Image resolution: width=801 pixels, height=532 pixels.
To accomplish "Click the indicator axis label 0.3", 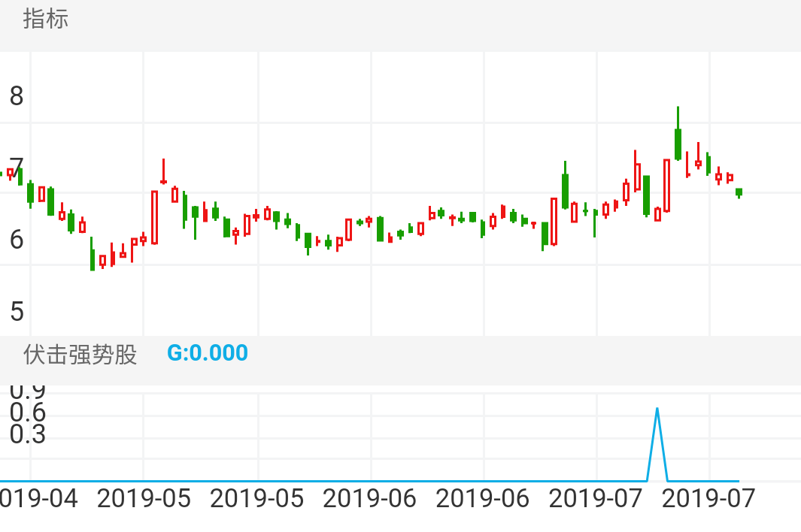I will tap(28, 434).
